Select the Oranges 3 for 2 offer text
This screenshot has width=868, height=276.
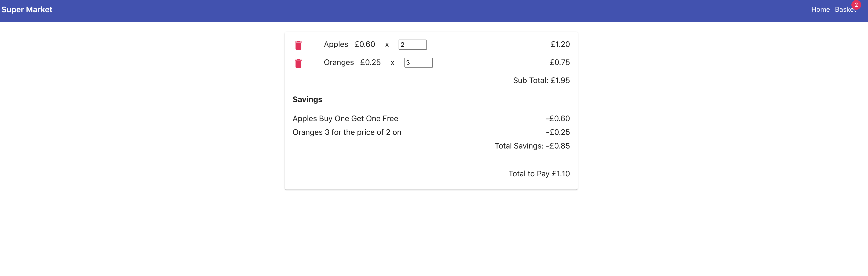pos(347,132)
